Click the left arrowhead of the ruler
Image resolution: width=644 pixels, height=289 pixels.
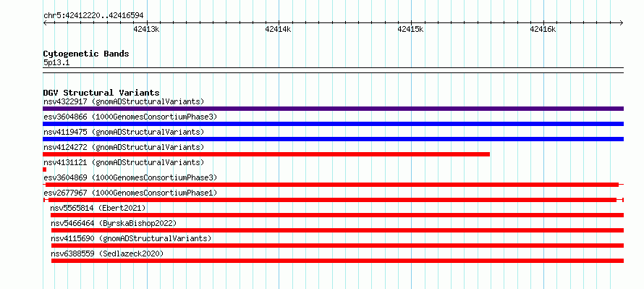pyautogui.click(x=45, y=22)
